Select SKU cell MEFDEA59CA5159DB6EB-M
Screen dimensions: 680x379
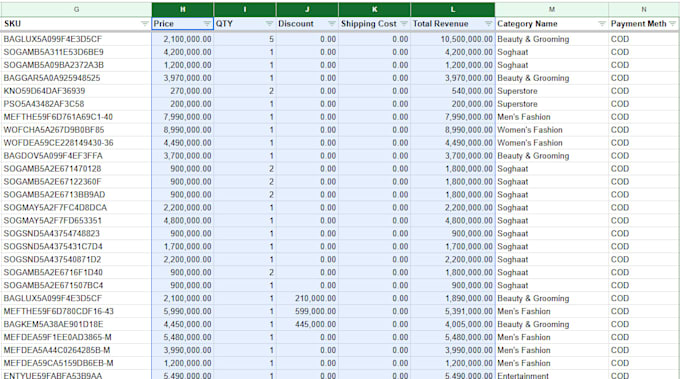[x=76, y=363]
